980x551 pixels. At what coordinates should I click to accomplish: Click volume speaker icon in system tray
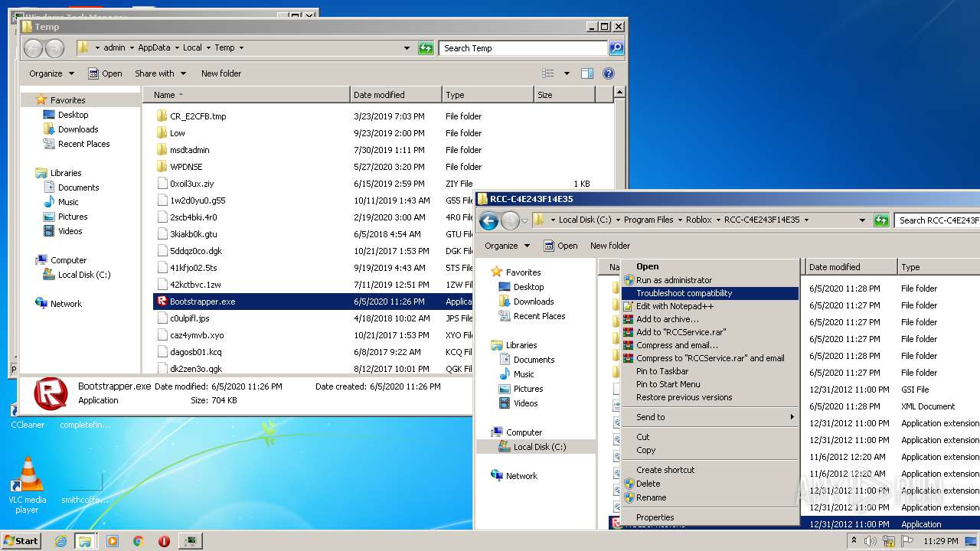click(x=871, y=541)
